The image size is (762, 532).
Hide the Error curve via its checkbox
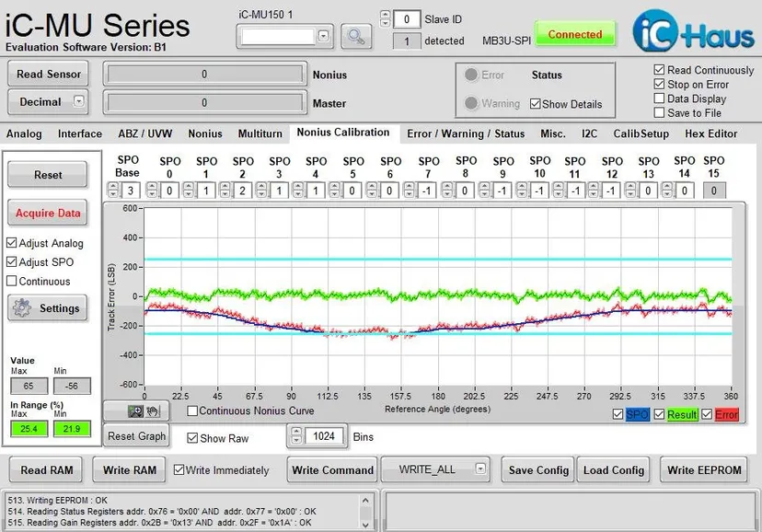(707, 414)
